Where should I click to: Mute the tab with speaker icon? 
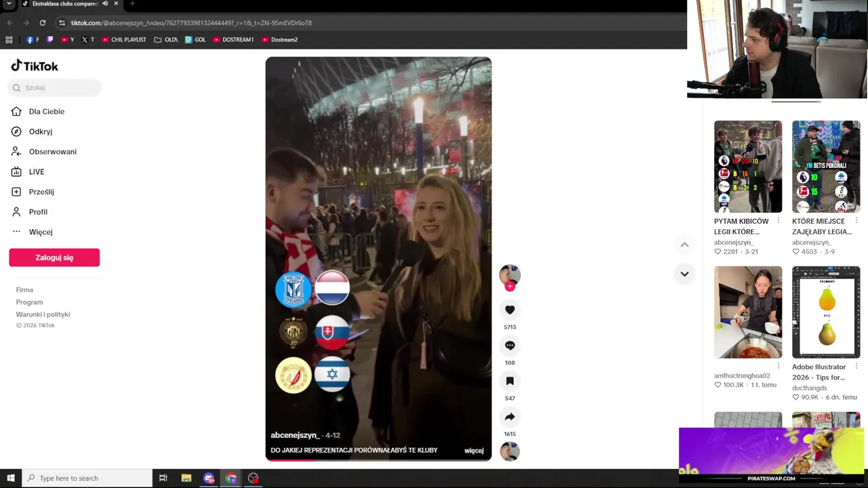105,3
